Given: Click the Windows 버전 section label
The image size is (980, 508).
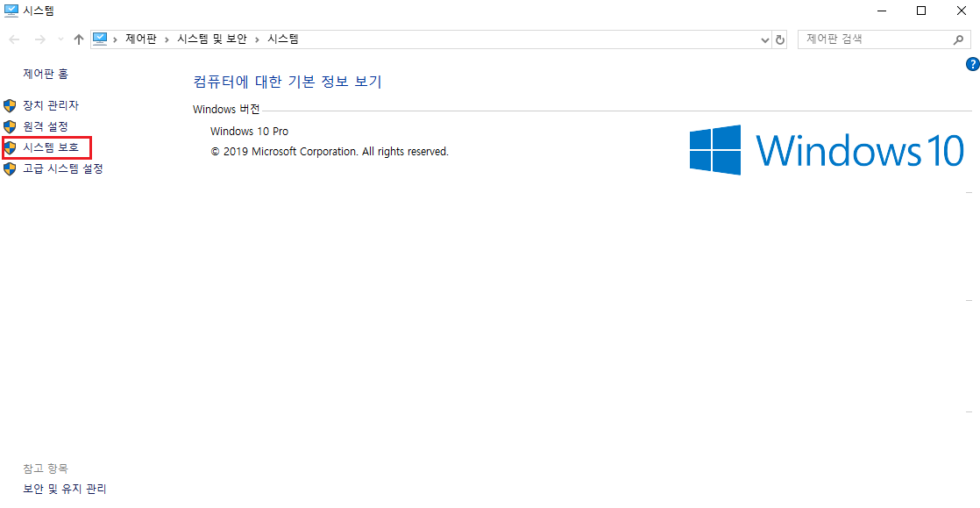Looking at the screenshot, I should tap(226, 110).
